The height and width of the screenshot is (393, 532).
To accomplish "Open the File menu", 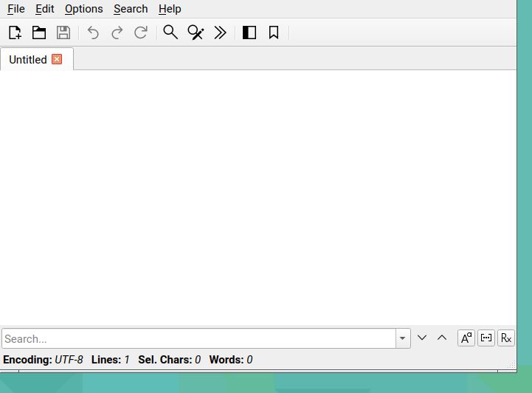I will pos(15,9).
